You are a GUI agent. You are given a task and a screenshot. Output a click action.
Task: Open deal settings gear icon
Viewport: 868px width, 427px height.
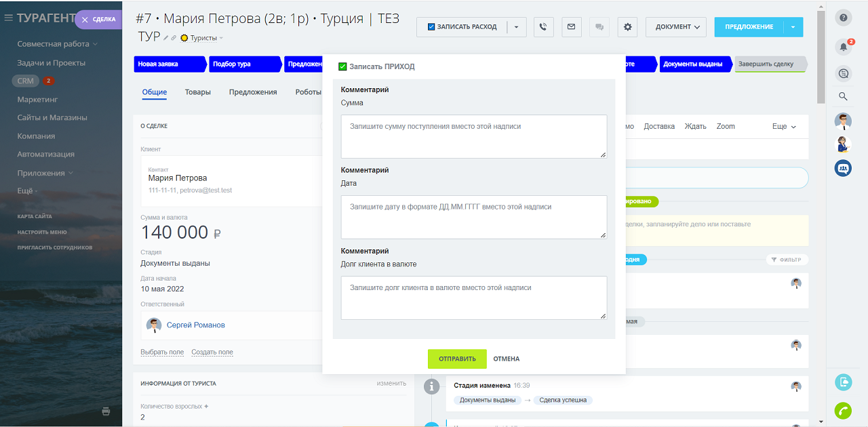point(627,27)
